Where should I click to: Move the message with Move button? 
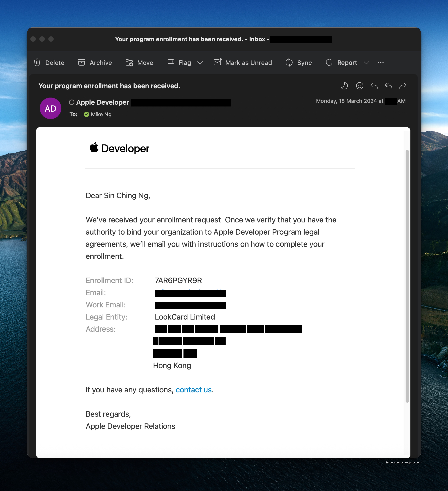coord(139,63)
